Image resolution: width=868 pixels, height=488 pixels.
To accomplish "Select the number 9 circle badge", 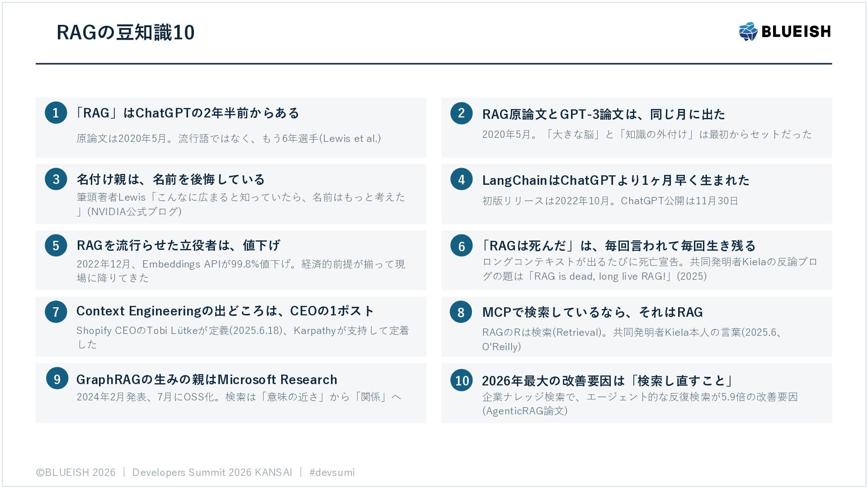I will [x=57, y=378].
